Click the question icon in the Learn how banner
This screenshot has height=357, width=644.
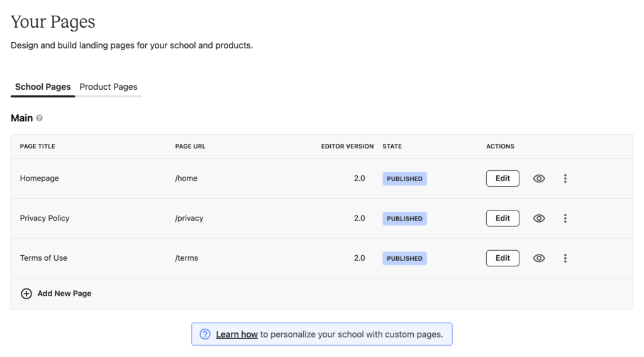click(x=205, y=334)
